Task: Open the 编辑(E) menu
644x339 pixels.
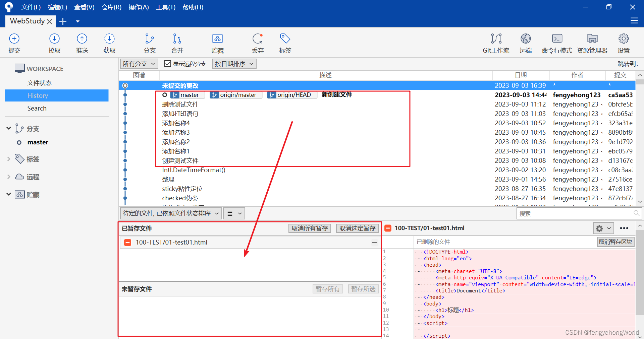Action: 57,7
